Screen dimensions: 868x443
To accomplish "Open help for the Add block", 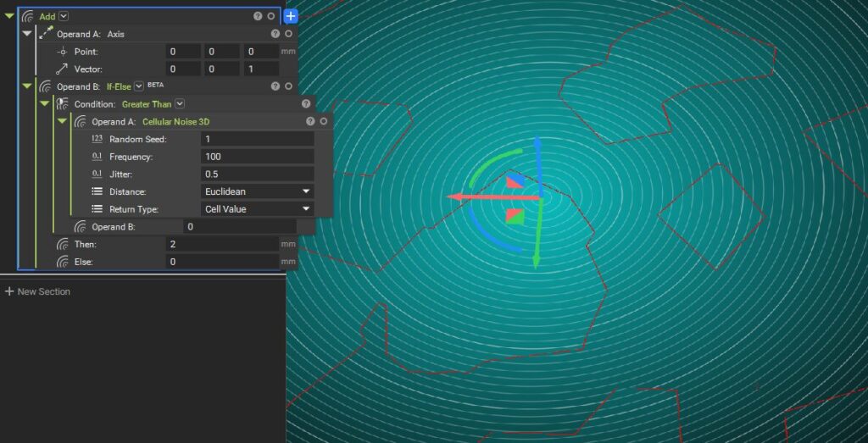I will click(x=258, y=16).
